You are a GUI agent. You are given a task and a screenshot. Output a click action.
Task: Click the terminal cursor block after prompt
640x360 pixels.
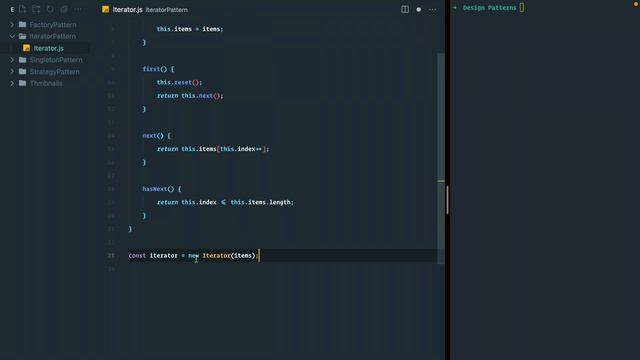pos(522,7)
